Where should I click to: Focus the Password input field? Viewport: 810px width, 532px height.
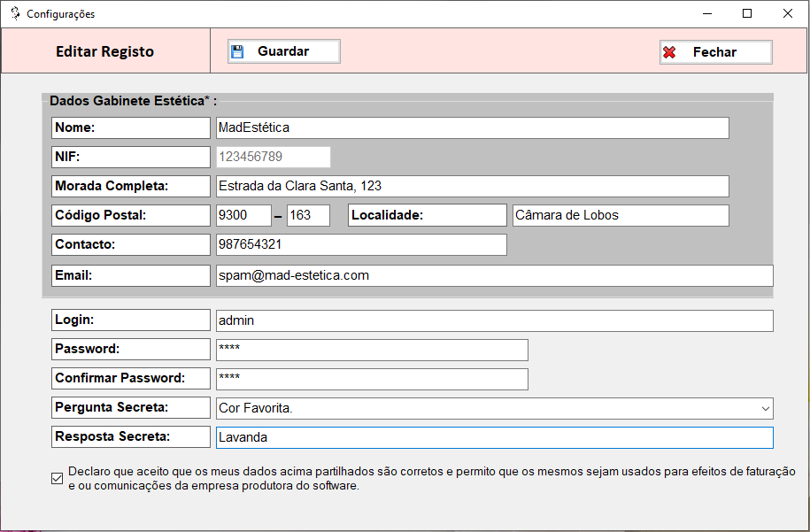coord(372,350)
